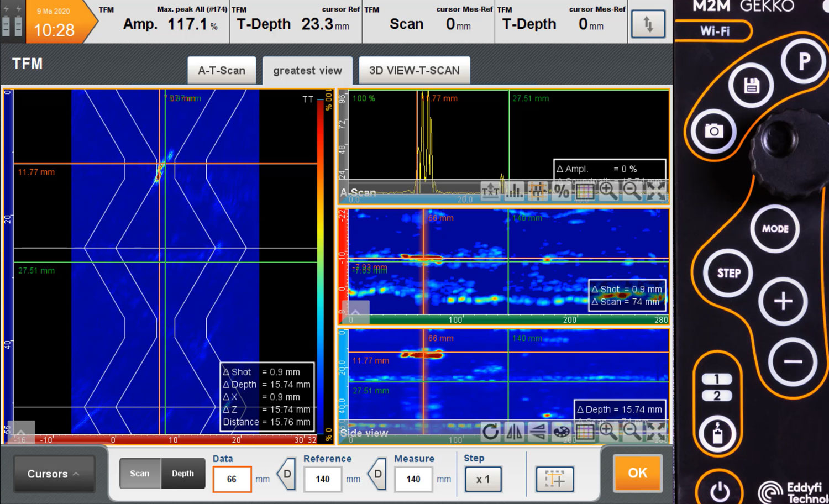Open the 3D VIEW-T-SCAN tab

pos(414,70)
